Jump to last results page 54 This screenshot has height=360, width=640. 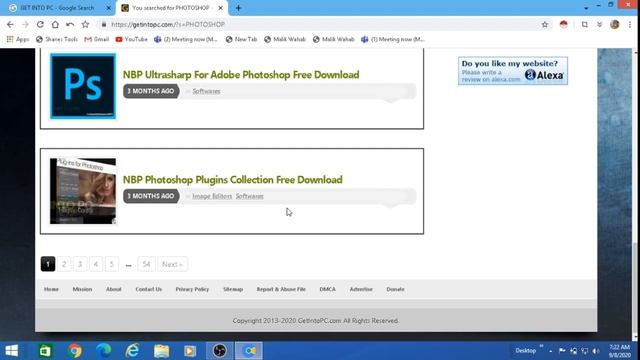(146, 264)
